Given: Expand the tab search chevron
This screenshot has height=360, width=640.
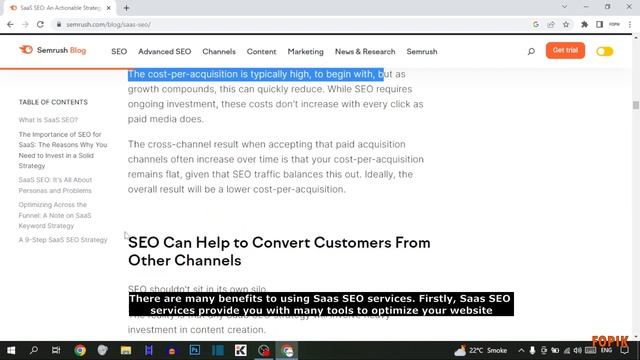Looking at the screenshot, I should [564, 7].
